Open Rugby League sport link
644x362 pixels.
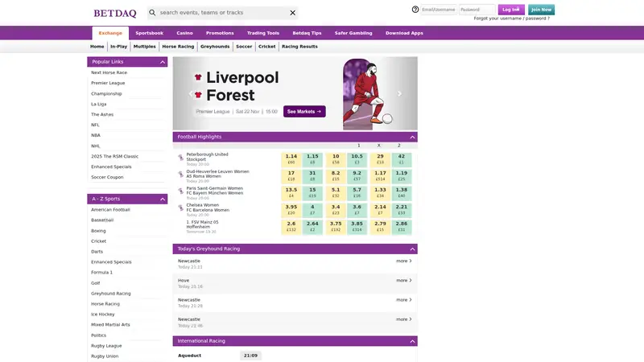[x=106, y=346]
